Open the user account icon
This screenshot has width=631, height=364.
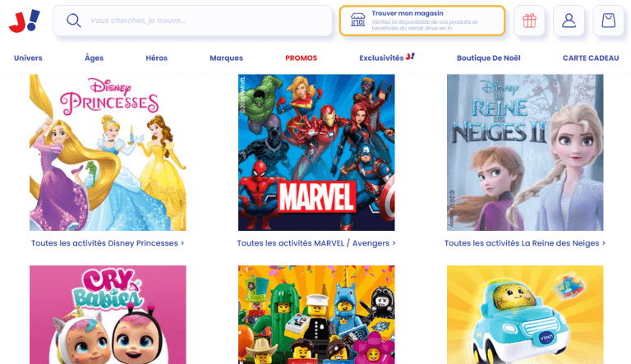click(569, 21)
